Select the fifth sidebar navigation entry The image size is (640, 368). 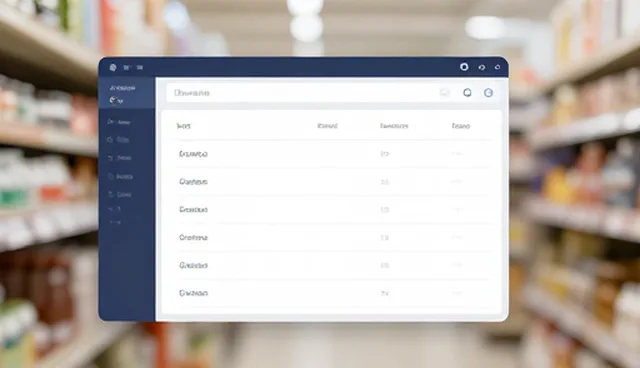tap(120, 194)
